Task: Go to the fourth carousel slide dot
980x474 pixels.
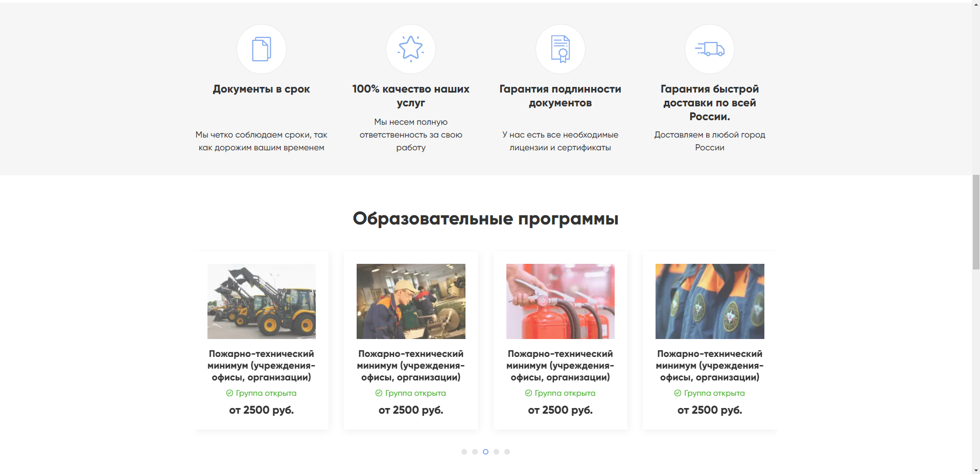Action: pyautogui.click(x=496, y=452)
